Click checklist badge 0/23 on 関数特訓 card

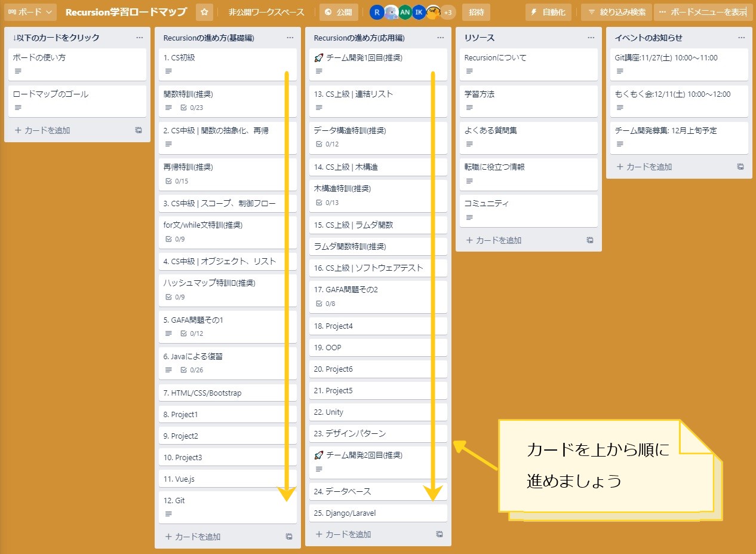tap(192, 108)
